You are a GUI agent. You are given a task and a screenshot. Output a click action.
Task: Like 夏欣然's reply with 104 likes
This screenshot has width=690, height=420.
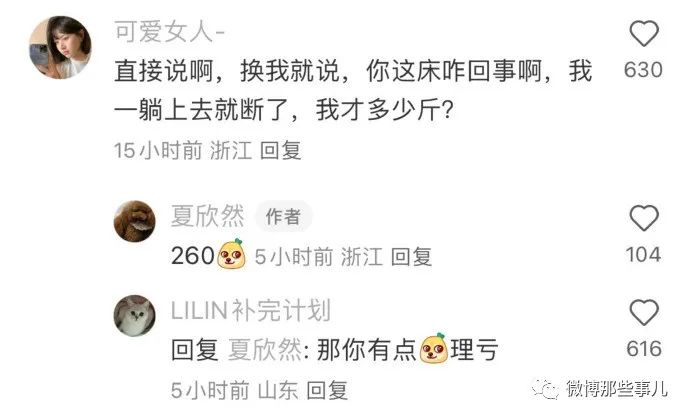click(644, 218)
